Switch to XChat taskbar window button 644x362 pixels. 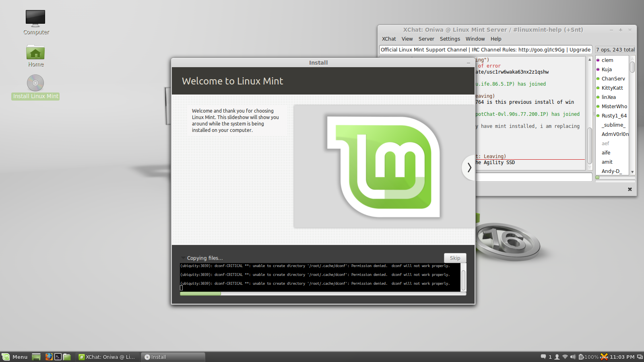point(107,357)
